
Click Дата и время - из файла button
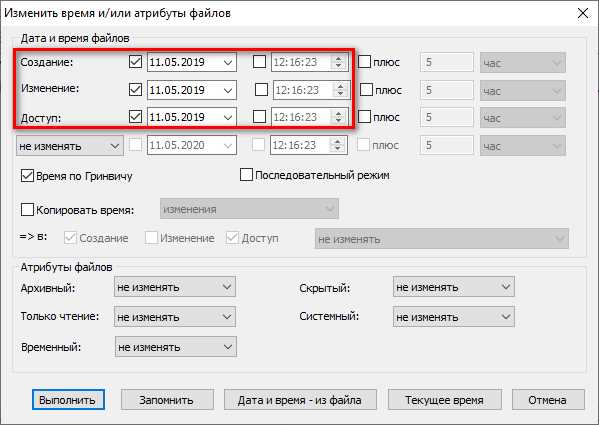click(x=300, y=400)
